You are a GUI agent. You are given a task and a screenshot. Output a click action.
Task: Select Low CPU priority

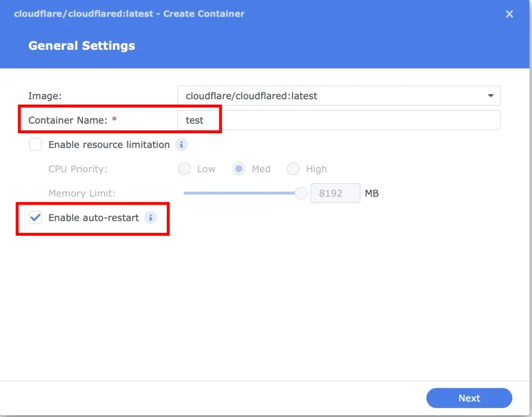[x=184, y=169]
